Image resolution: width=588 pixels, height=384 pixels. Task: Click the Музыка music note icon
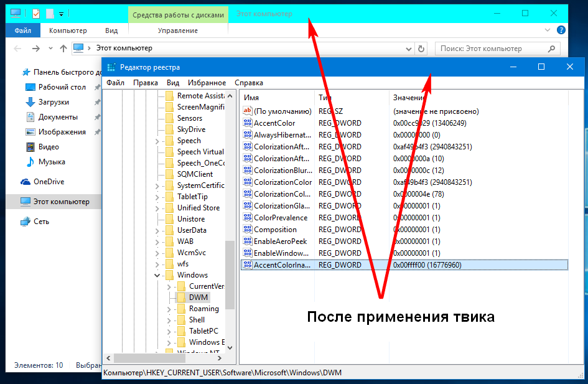click(x=30, y=162)
